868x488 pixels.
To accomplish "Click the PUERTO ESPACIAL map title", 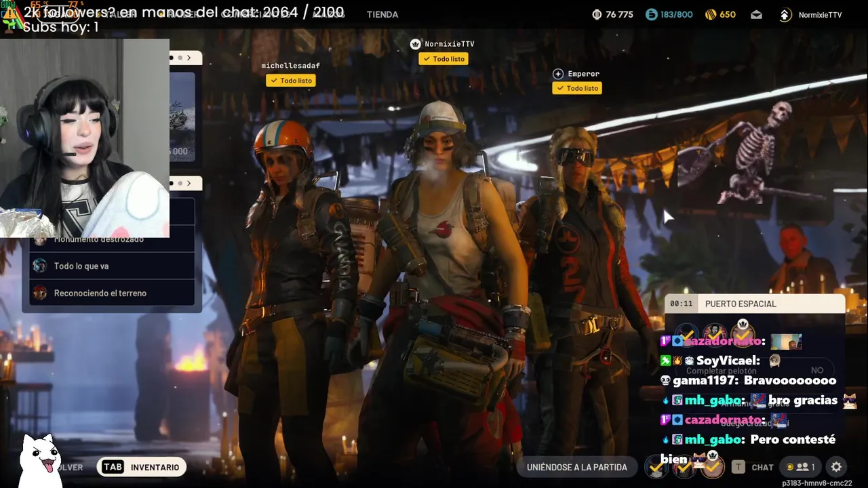I will click(741, 304).
